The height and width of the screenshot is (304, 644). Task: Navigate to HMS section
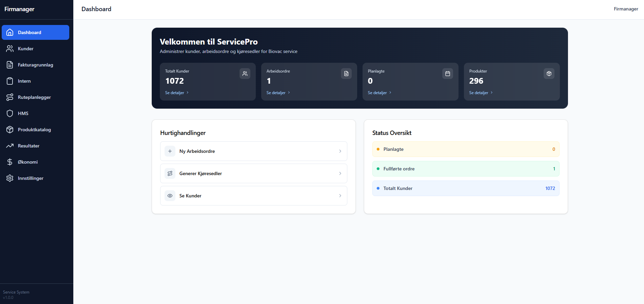pos(35,113)
